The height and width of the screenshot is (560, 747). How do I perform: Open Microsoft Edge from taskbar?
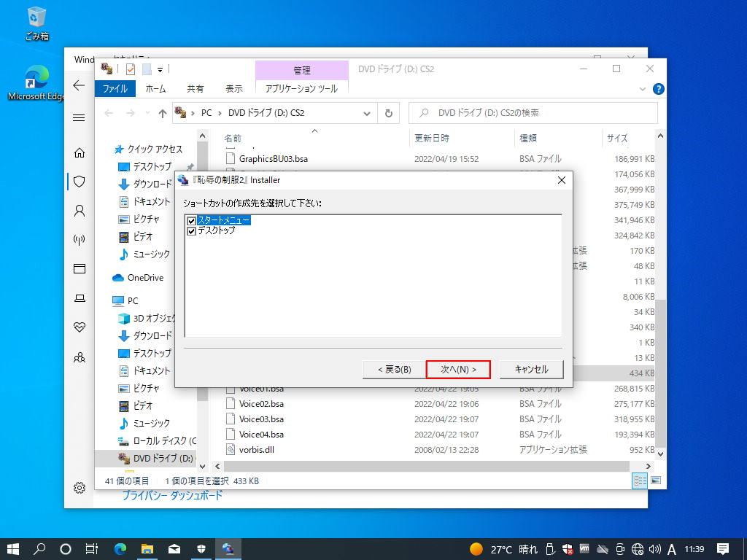[120, 549]
